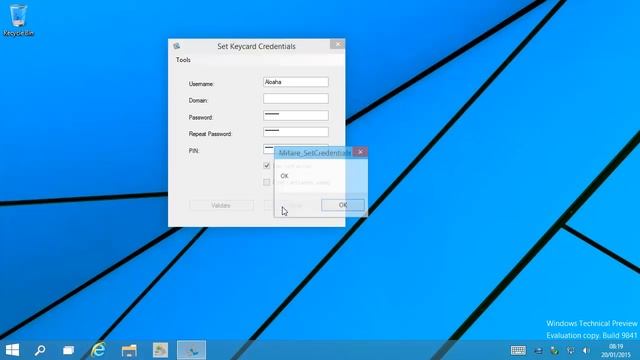Open the pinned control panel taskbar app
The width and height of the screenshot is (640, 360).
point(160,350)
